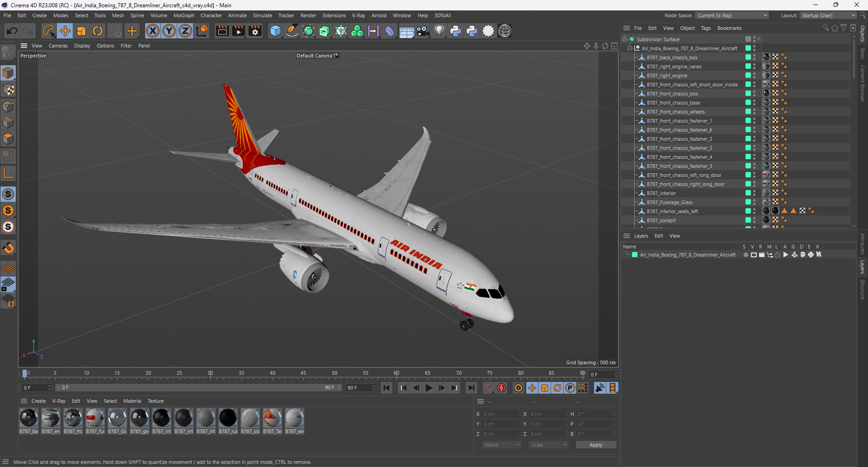Click Render View clapperboard icon
868x467 pixels.
222,31
